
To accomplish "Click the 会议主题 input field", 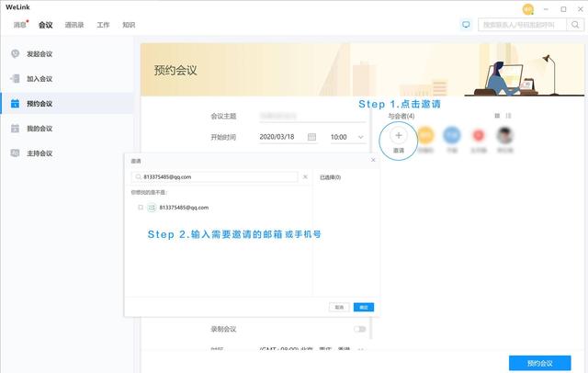I will tap(312, 116).
